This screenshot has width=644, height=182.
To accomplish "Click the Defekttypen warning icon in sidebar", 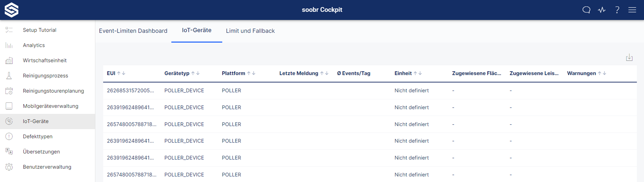I will (x=9, y=136).
